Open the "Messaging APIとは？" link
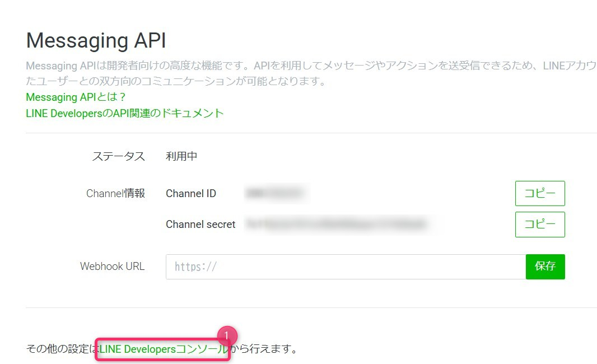 point(76,97)
